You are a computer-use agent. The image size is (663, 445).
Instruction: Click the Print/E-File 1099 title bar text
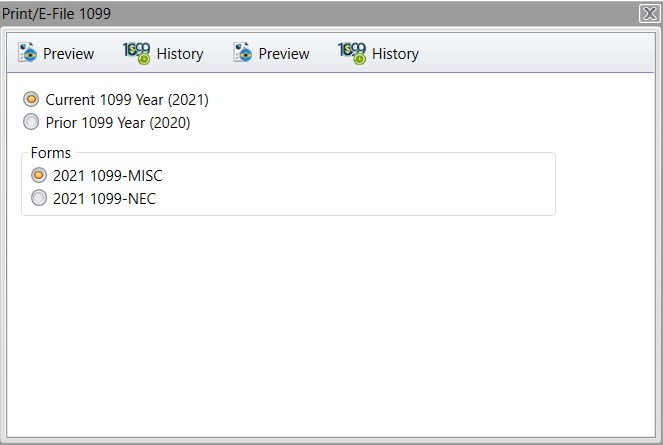point(56,13)
